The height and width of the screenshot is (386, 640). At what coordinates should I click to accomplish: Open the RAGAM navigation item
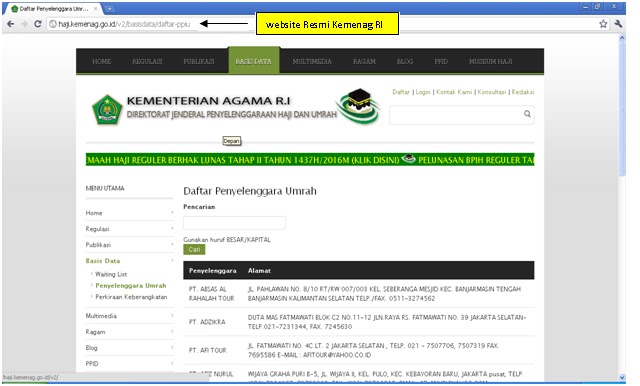click(x=364, y=62)
